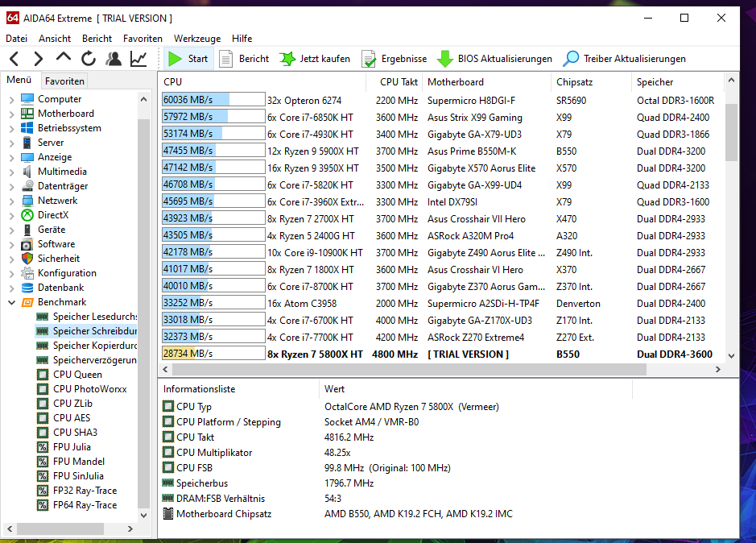Select the CPU SHA3 benchmark
756x543 pixels.
67,433
